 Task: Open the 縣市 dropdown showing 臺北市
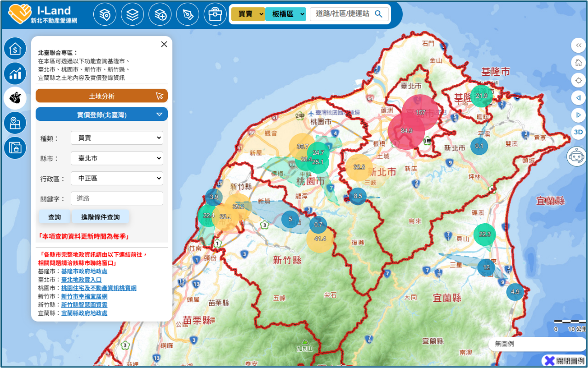pyautogui.click(x=117, y=158)
